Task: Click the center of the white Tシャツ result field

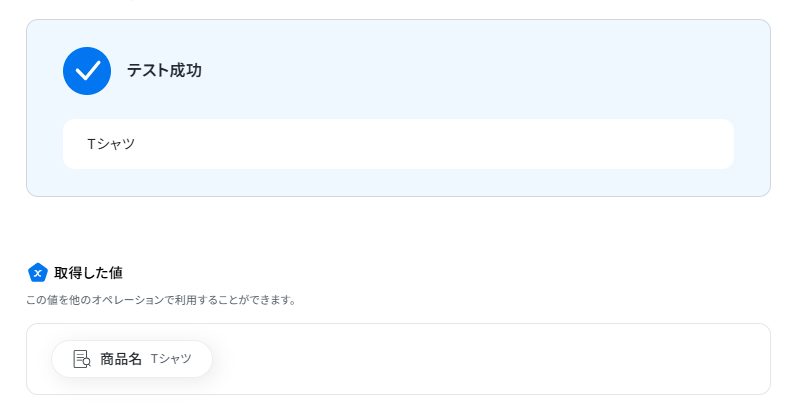Action: point(398,144)
